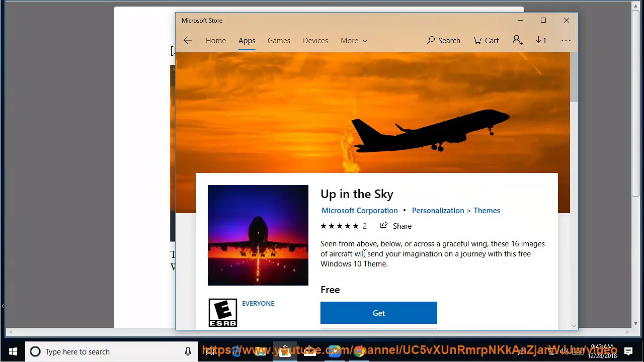This screenshot has height=362, width=644.
Task: Click the taskbar clock and date
Action: point(602,351)
